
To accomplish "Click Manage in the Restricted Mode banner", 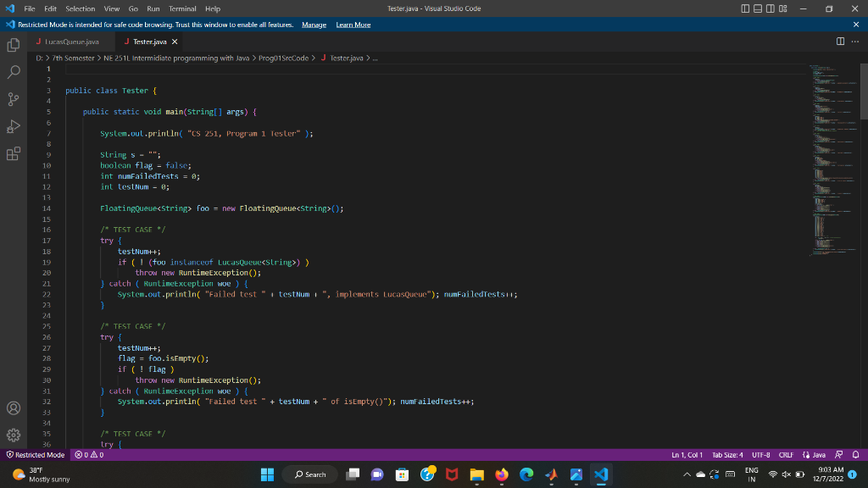I will 314,25.
